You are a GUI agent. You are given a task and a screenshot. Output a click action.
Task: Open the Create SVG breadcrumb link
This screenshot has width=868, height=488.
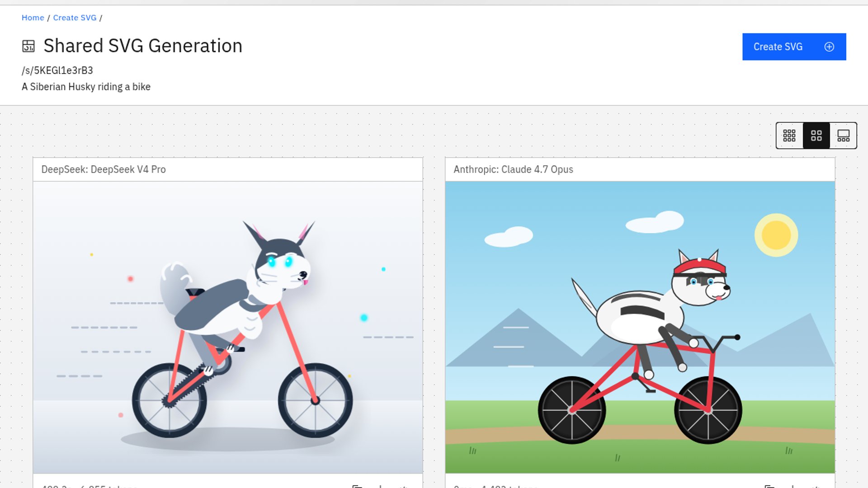pyautogui.click(x=75, y=18)
